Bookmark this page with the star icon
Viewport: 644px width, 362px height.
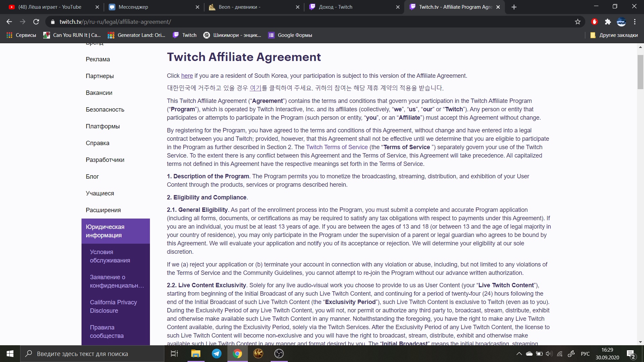tap(578, 22)
